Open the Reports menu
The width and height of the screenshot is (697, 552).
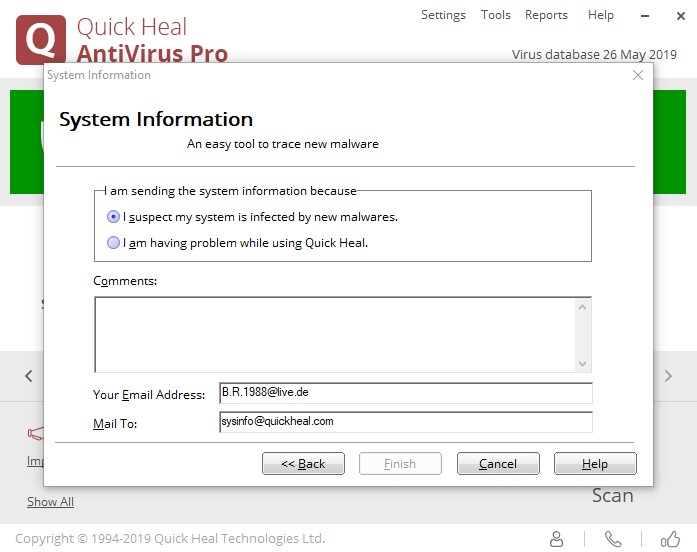[546, 15]
